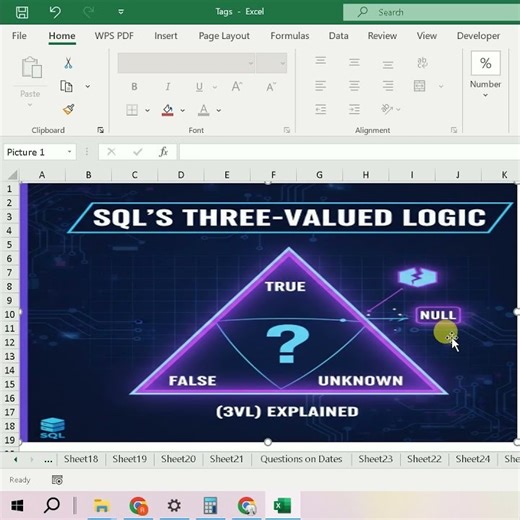Toggle Bold formatting

(134, 87)
